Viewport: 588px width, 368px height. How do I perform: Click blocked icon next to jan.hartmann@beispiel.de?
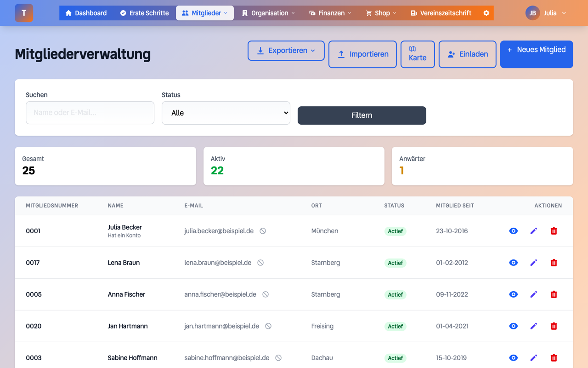coord(268,326)
